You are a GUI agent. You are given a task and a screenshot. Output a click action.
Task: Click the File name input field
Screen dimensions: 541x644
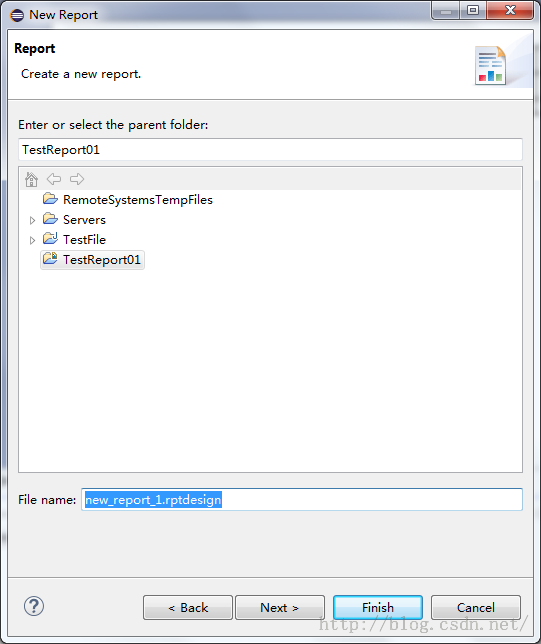302,499
